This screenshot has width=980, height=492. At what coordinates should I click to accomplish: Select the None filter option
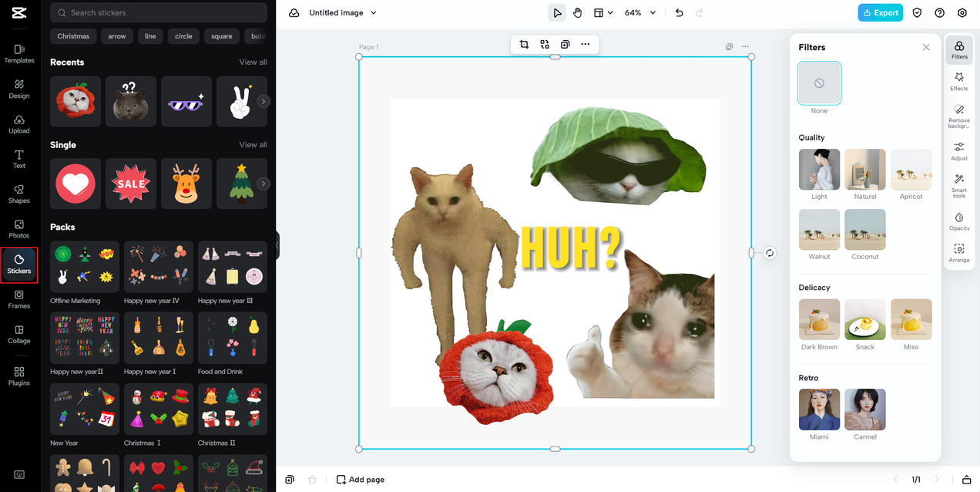point(819,83)
